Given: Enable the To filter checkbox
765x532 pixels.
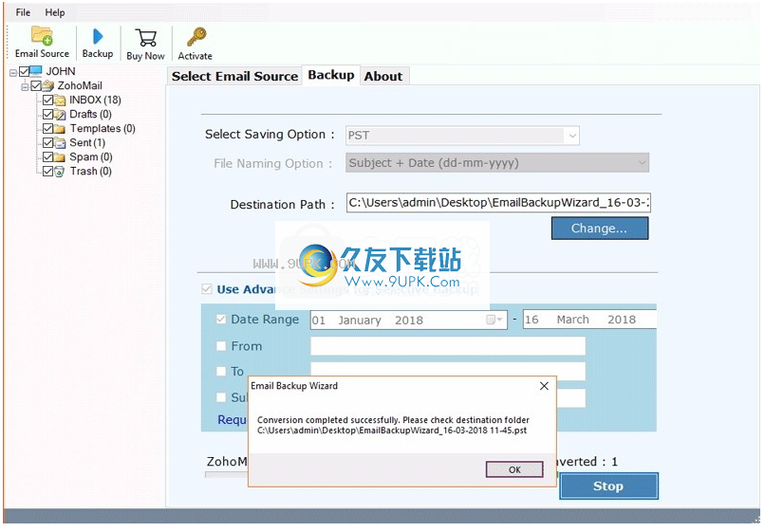Looking at the screenshot, I should [221, 372].
